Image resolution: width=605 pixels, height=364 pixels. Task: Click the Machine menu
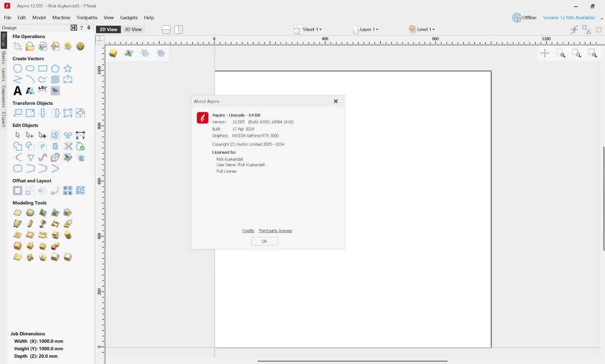[61, 18]
